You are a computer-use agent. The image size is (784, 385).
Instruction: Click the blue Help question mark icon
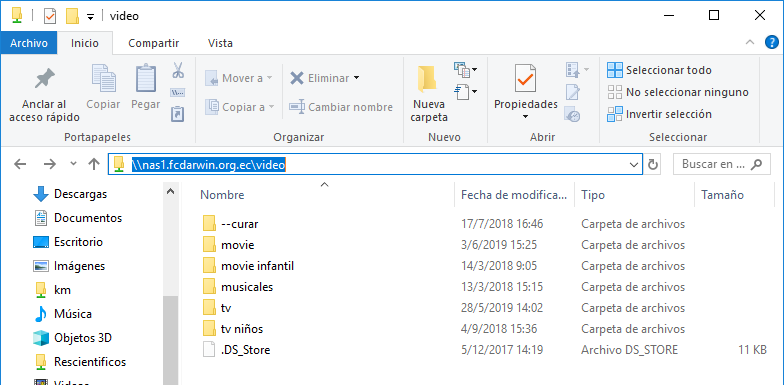(772, 42)
